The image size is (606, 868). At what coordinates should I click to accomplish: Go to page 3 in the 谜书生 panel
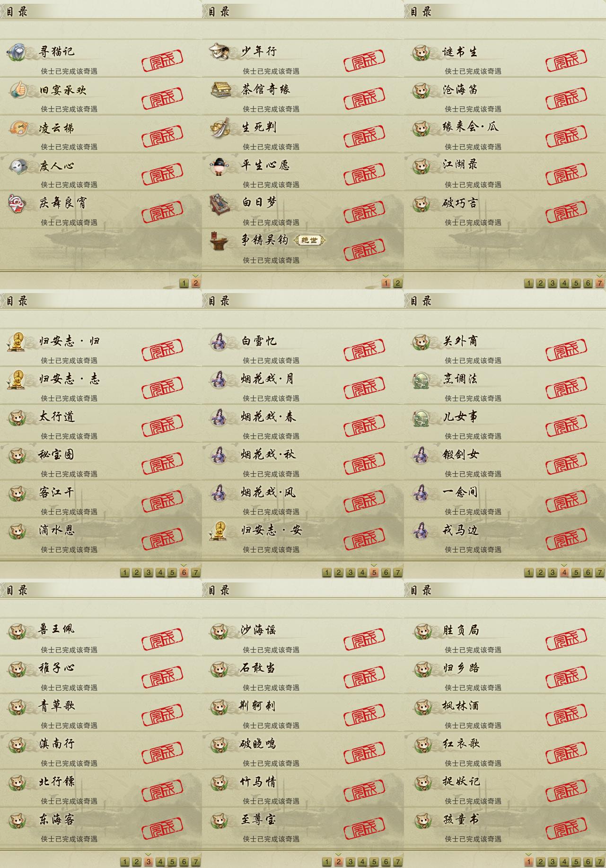click(x=553, y=283)
